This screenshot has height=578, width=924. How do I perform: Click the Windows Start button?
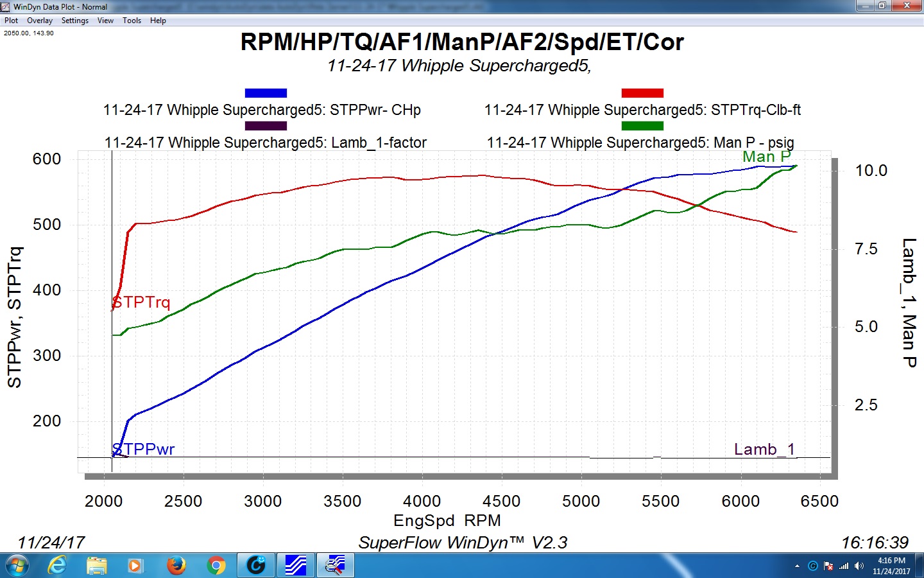17,566
